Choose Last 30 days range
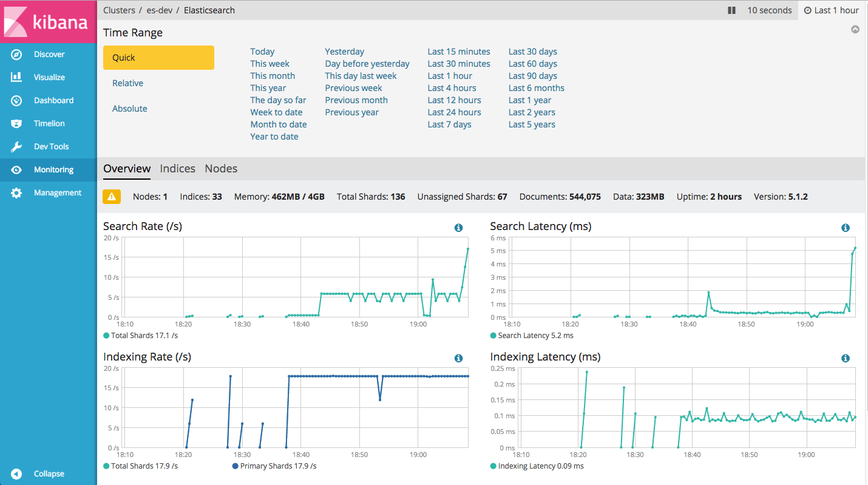This screenshot has width=868, height=485. pos(532,52)
